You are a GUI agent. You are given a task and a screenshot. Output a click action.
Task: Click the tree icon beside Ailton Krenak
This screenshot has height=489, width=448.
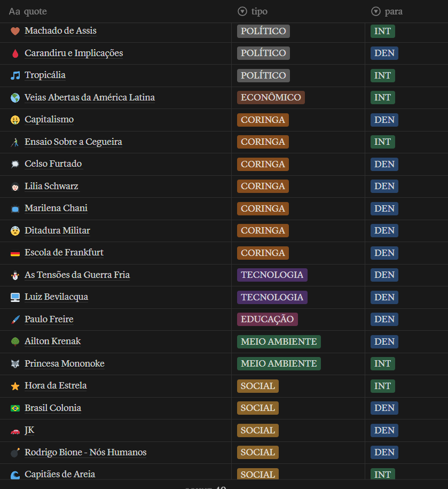15,341
